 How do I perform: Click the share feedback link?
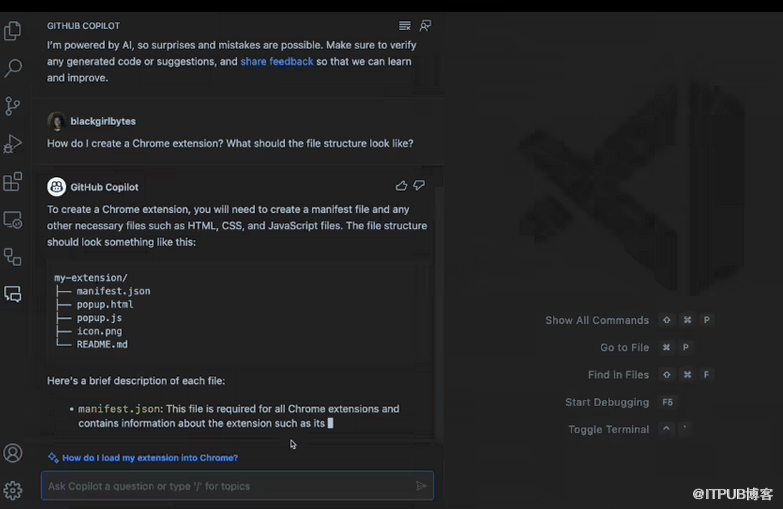tap(277, 62)
